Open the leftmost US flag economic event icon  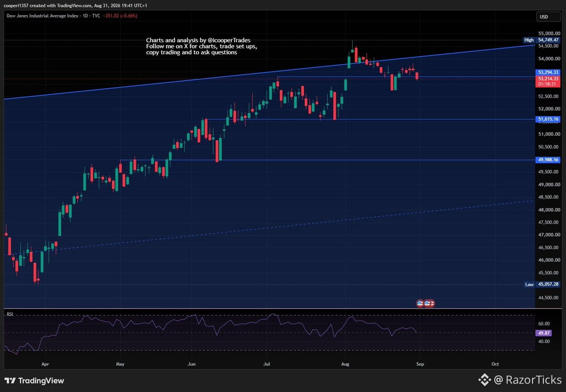pyautogui.click(x=420, y=303)
